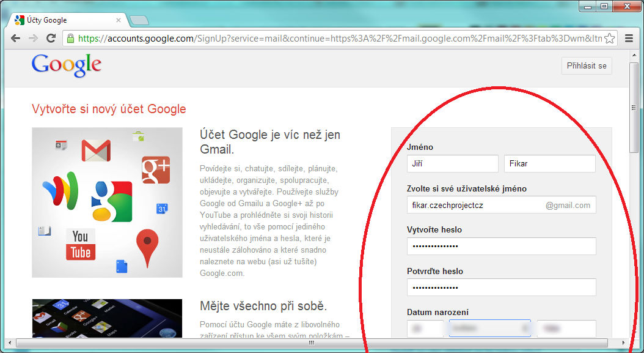Image resolution: width=644 pixels, height=353 pixels.
Task: Click the browser forward arrow
Action: pyautogui.click(x=33, y=39)
